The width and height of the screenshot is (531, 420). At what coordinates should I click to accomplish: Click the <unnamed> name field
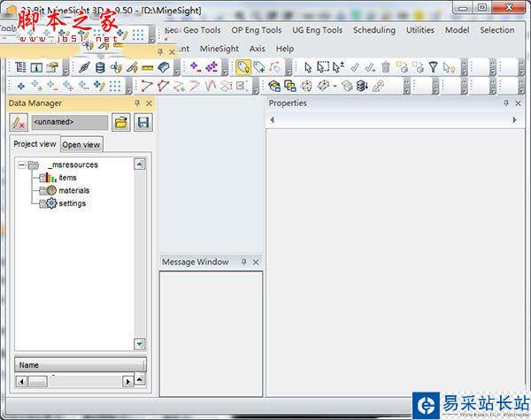point(70,122)
